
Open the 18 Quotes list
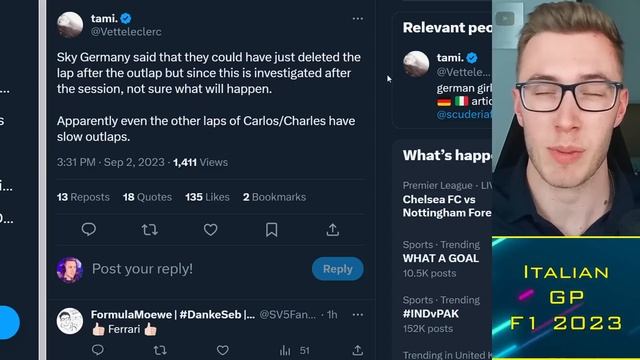147,197
